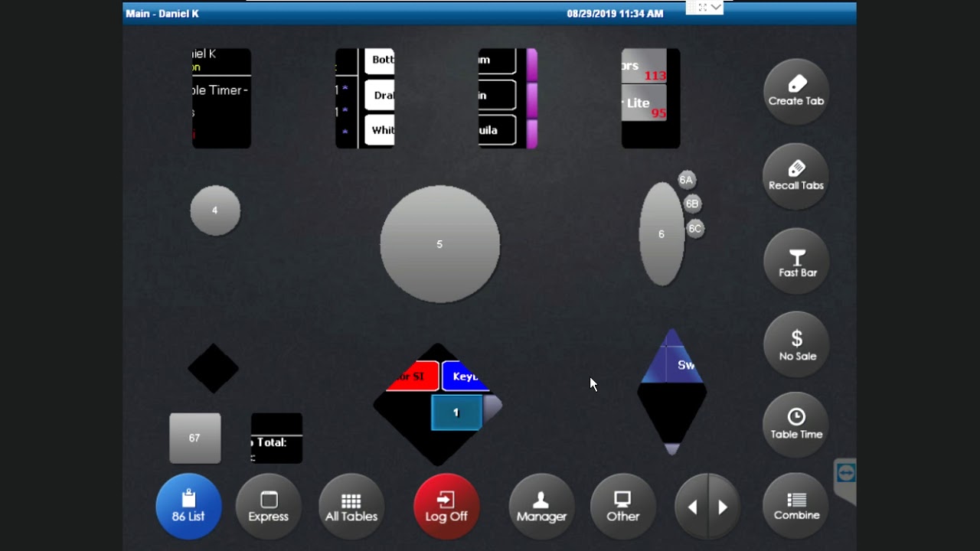Open the table thumbnail with purple tabs
The height and width of the screenshot is (551, 980).
pos(508,98)
